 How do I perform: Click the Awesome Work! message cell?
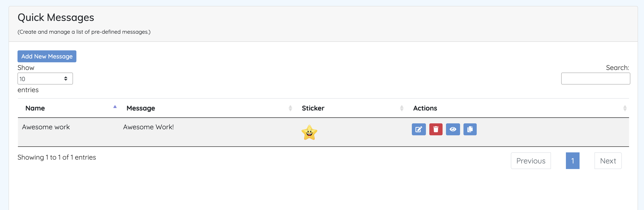148,127
